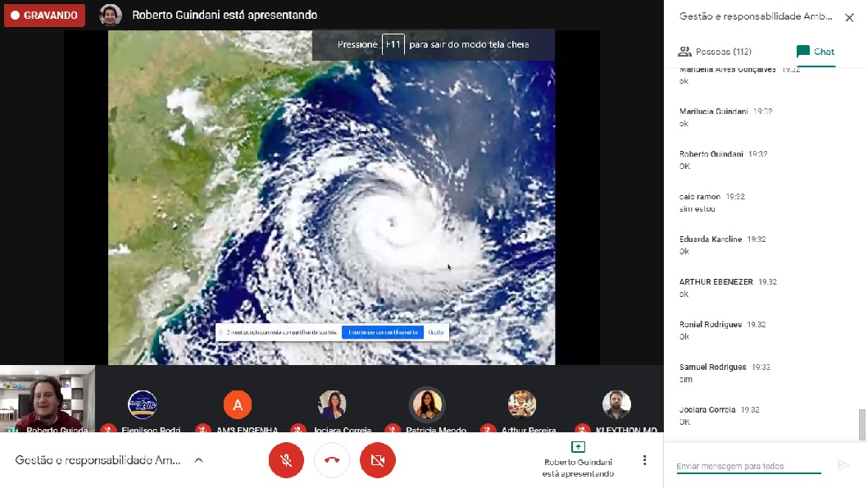Open the three-dot more options menu

coord(645,460)
